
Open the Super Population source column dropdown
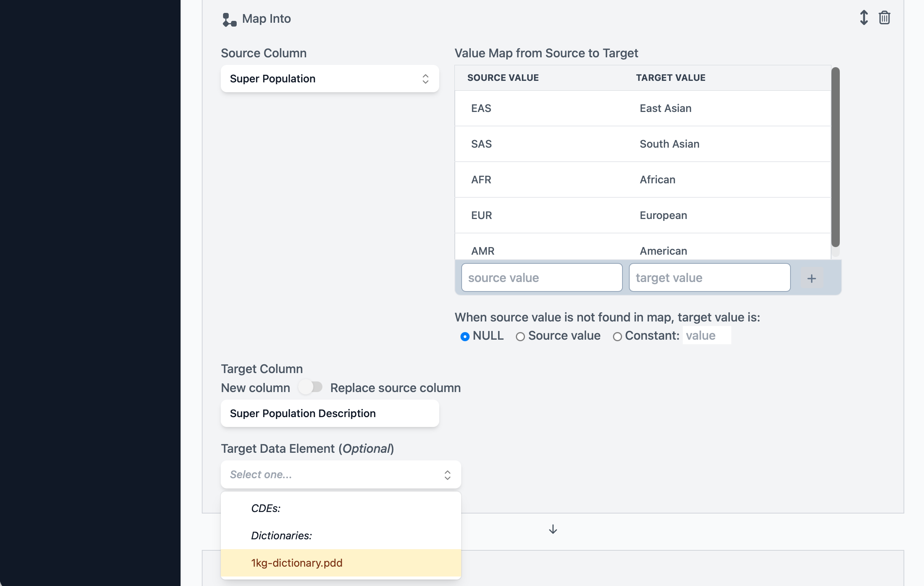coord(329,79)
